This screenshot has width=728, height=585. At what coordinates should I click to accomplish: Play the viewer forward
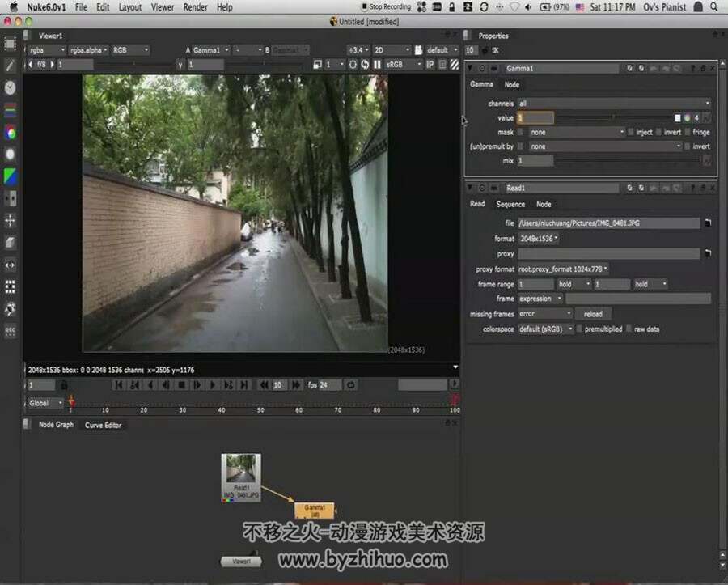[x=213, y=385]
